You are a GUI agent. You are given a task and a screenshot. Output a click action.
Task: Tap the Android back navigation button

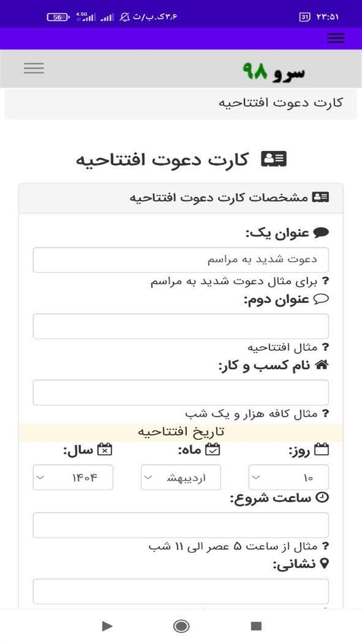[x=107, y=626]
